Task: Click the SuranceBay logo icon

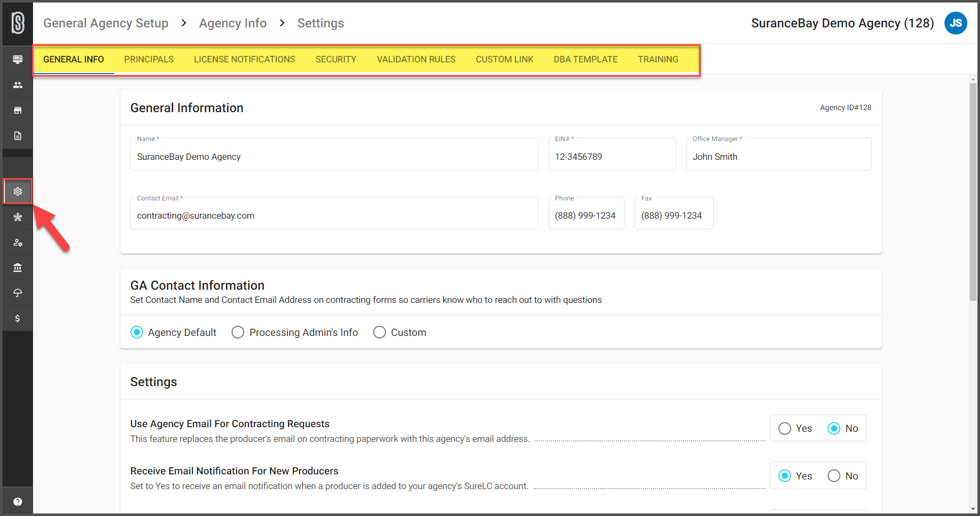Action: 18,23
